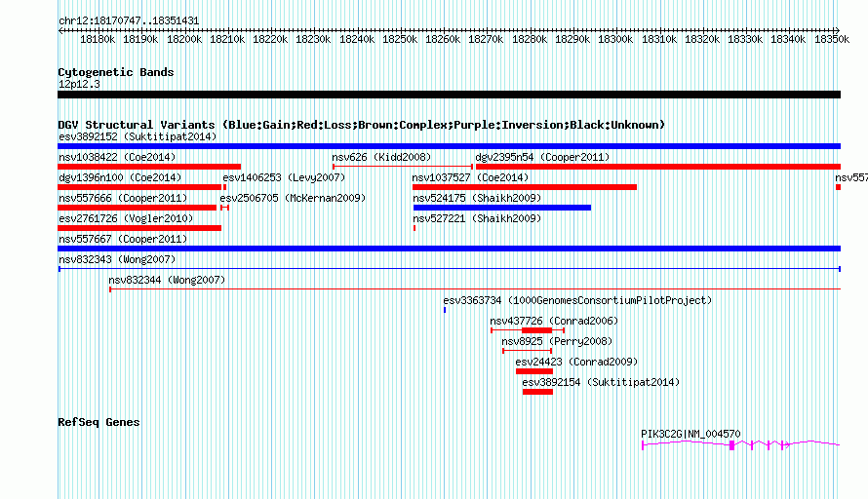The width and height of the screenshot is (868, 499).
Task: Select variant esv3892152 (Suktitipat2014)
Action: [138, 136]
